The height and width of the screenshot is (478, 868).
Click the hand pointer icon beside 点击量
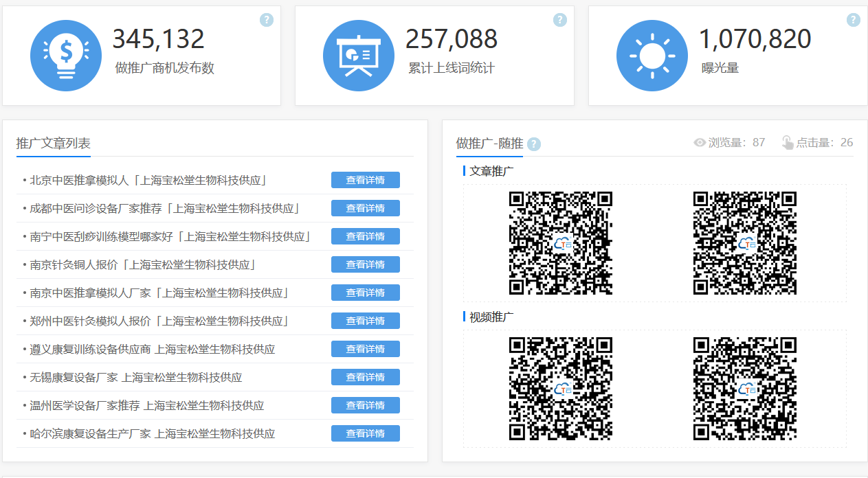click(788, 143)
